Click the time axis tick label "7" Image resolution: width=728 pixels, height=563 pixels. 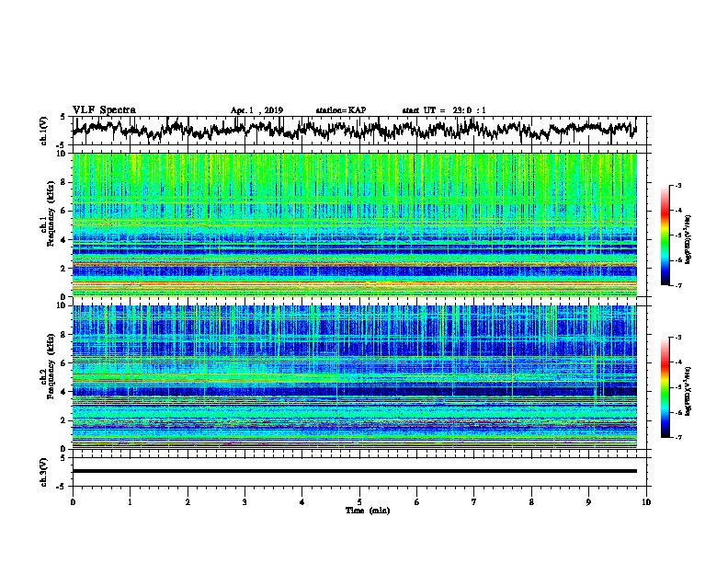point(474,502)
